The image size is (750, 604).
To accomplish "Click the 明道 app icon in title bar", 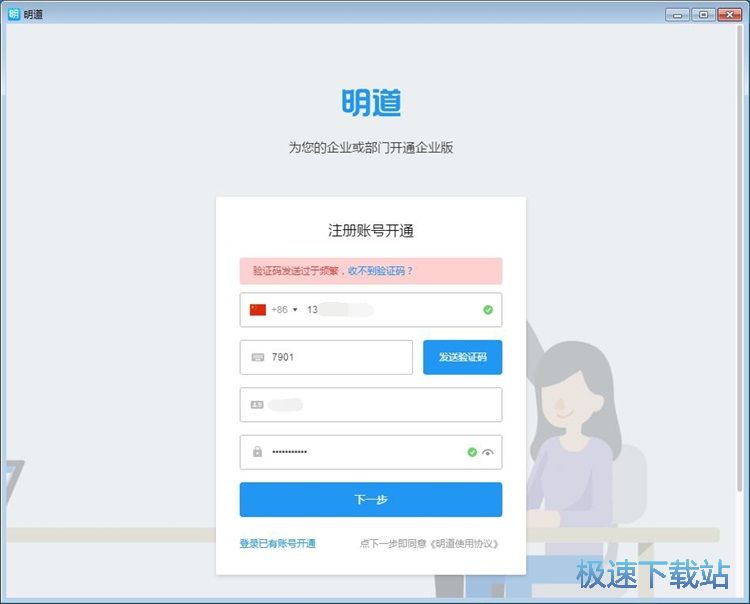I will tap(13, 13).
